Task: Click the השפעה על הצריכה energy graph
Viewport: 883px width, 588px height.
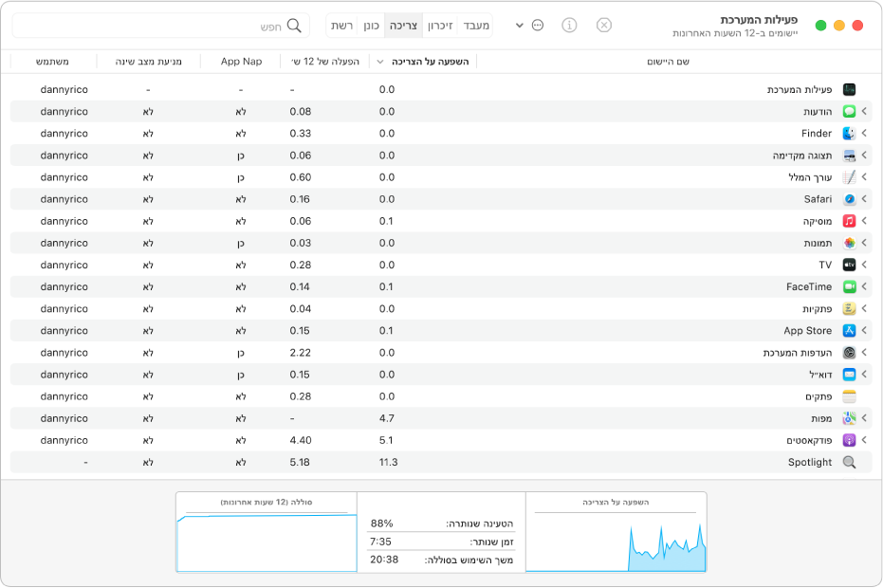Action: click(616, 532)
